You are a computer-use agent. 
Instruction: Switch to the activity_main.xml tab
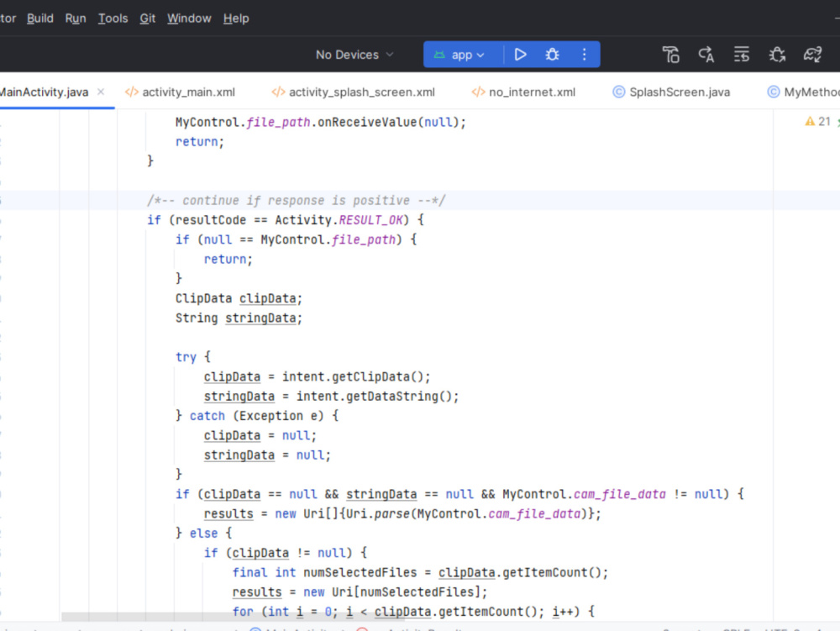[180, 92]
